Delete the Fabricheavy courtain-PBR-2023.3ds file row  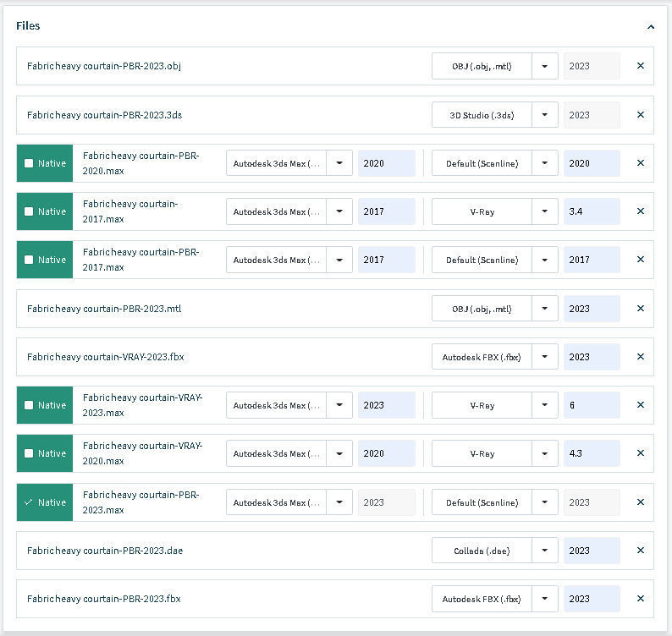(x=640, y=115)
